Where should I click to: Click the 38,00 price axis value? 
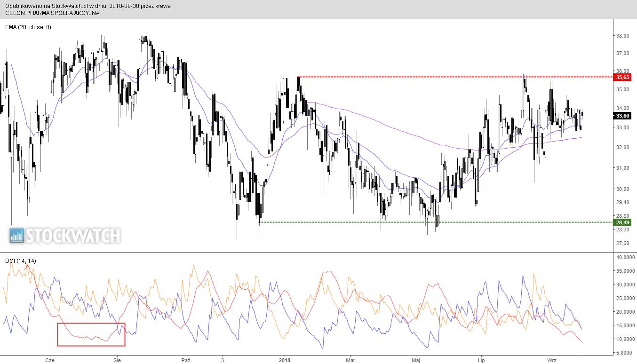pos(622,36)
